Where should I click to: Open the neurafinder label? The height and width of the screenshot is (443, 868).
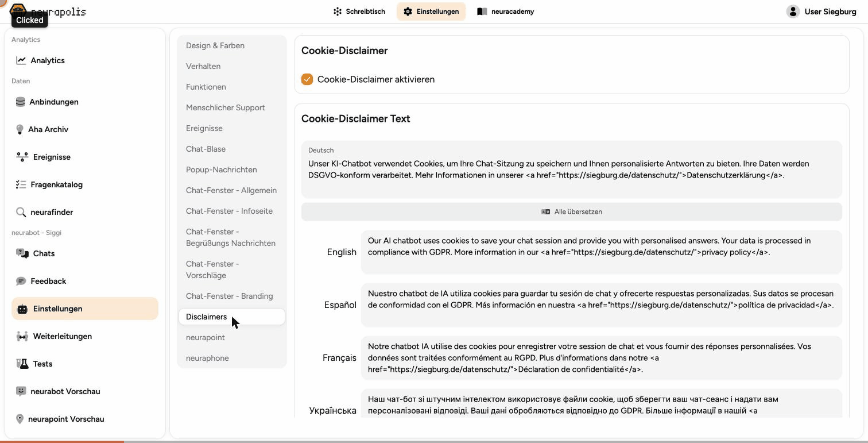click(x=52, y=212)
